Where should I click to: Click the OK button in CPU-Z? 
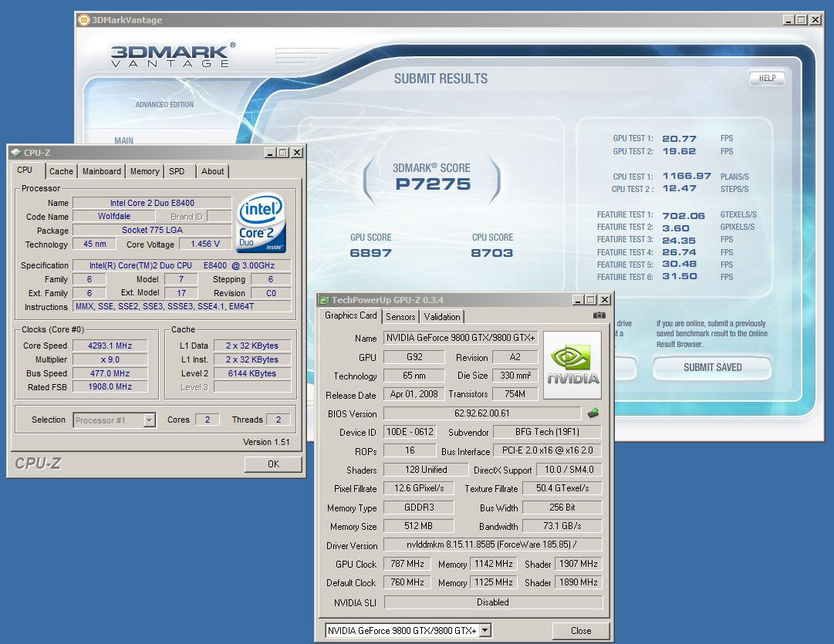pyautogui.click(x=273, y=464)
